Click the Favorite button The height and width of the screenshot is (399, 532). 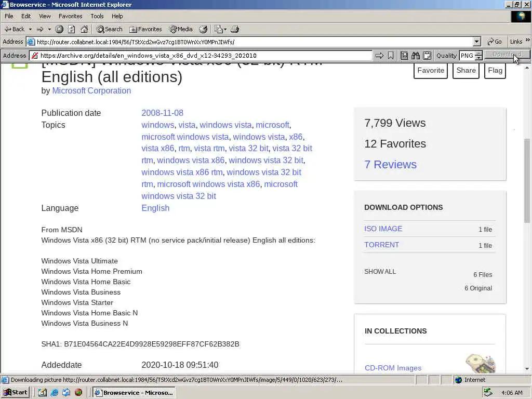click(x=431, y=71)
